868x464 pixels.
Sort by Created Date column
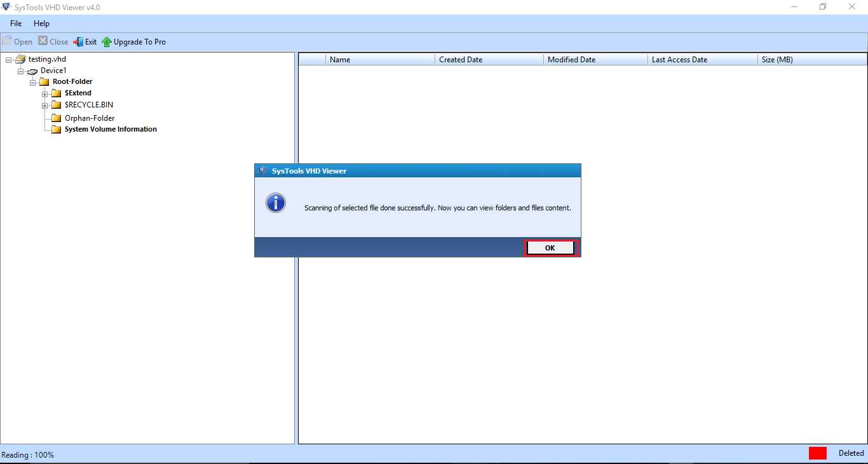pos(489,59)
